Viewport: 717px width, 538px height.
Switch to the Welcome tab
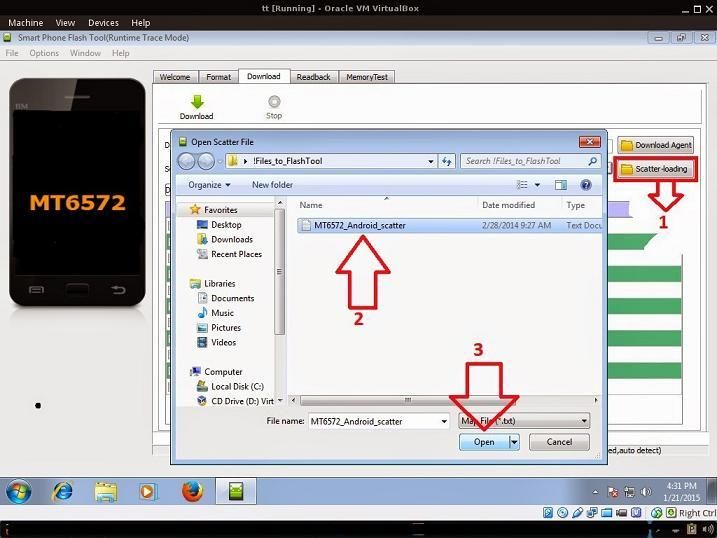(175, 77)
